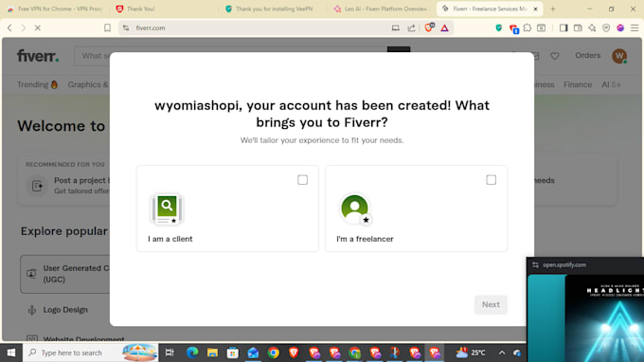Check the "I am a client" checkbox
Viewport: 644px width, 362px height.
point(302,180)
